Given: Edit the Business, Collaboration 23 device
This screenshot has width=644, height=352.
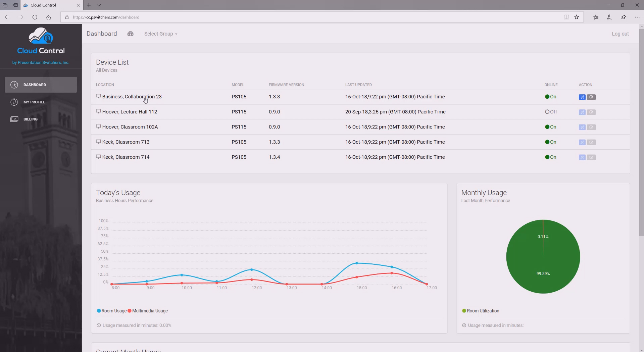Looking at the screenshot, I should tap(591, 97).
